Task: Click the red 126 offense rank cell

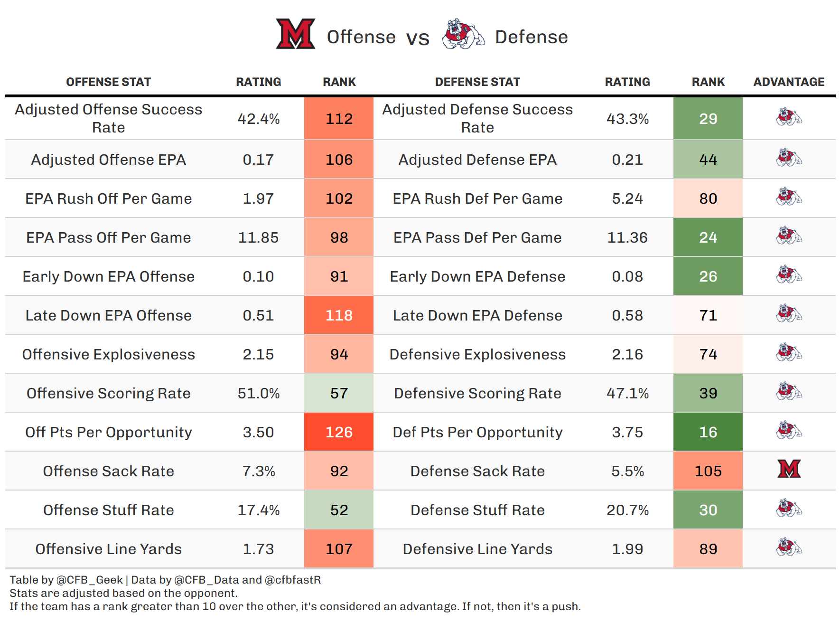Action: [339, 432]
